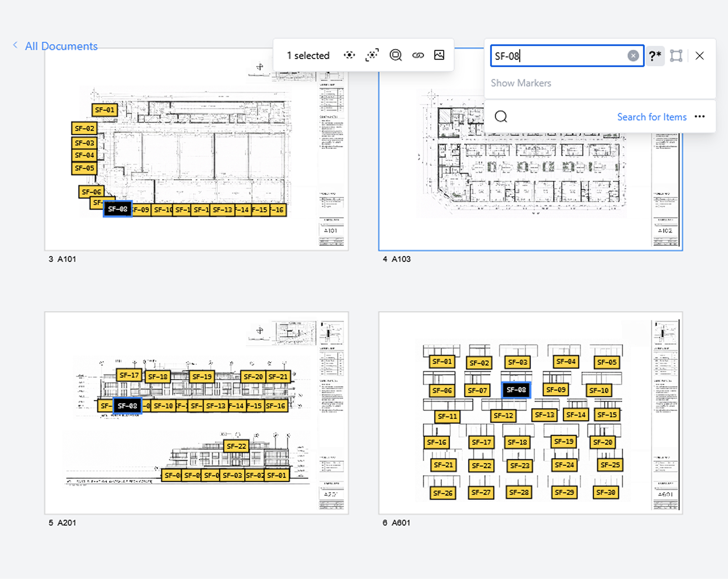Image resolution: width=728 pixels, height=579 pixels.
Task: Click the magnifier-with-square search icon
Action: [x=396, y=55]
